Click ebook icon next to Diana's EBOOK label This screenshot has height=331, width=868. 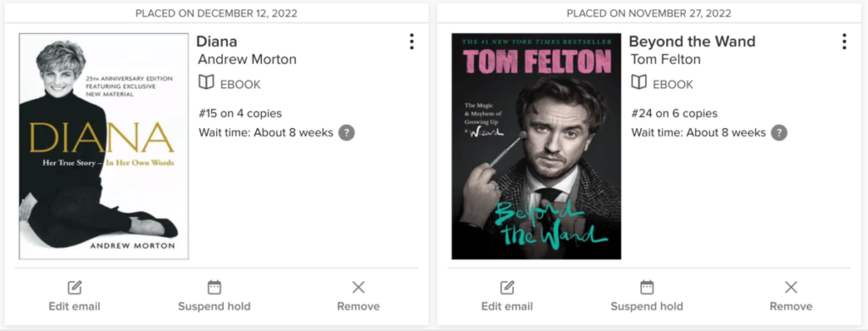207,83
